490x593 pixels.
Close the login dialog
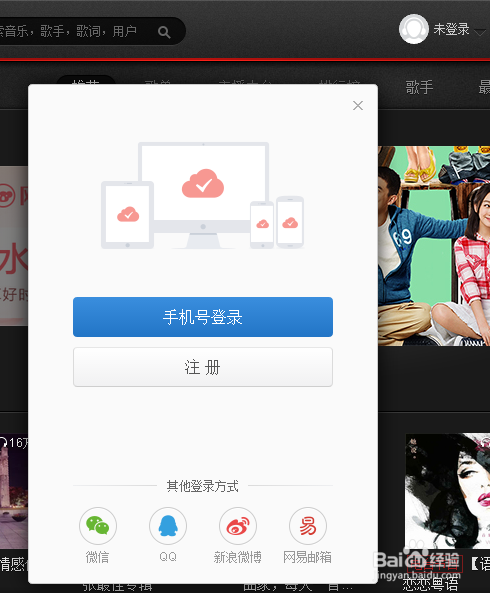click(358, 106)
